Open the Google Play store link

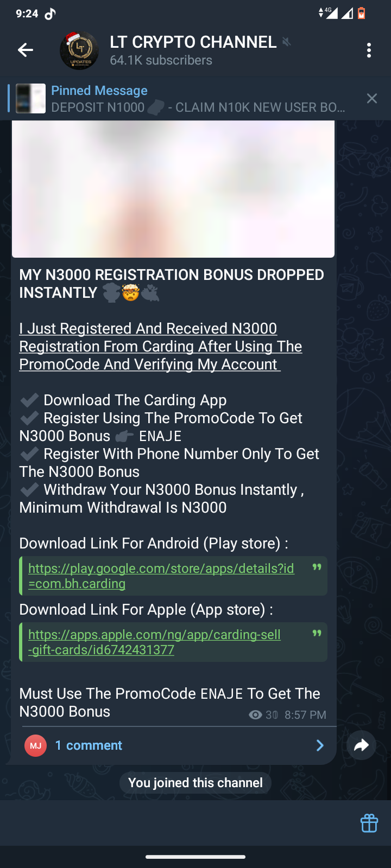click(161, 576)
